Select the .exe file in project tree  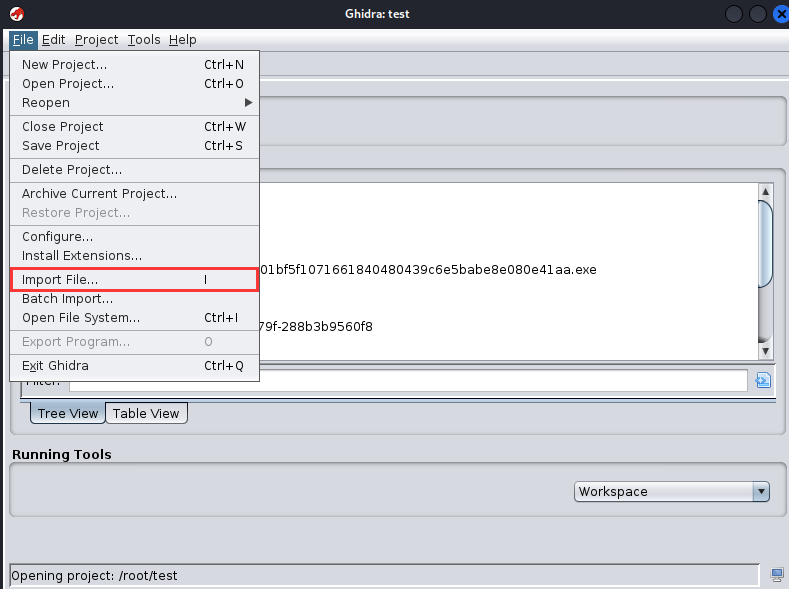428,270
